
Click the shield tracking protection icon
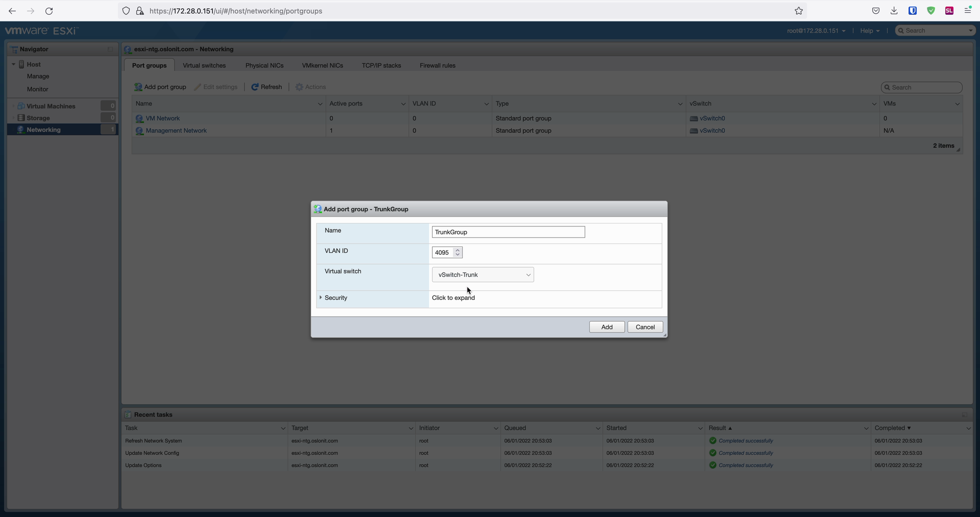pos(126,11)
